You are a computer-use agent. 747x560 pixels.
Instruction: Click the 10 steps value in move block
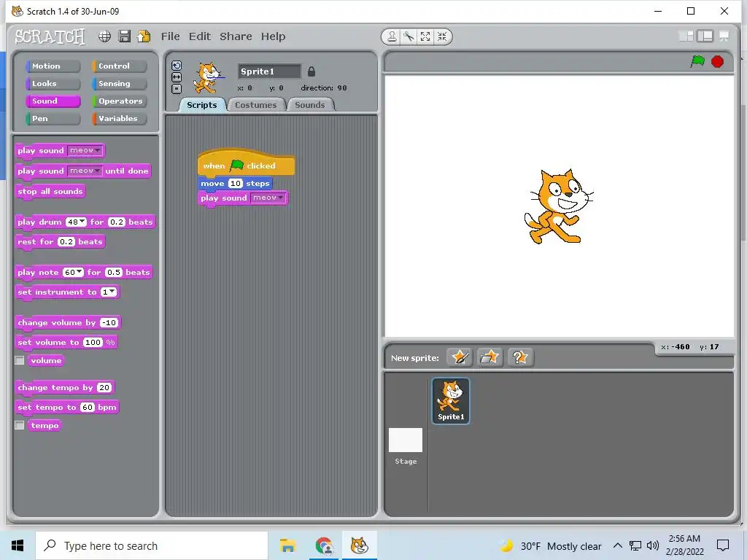click(x=236, y=183)
